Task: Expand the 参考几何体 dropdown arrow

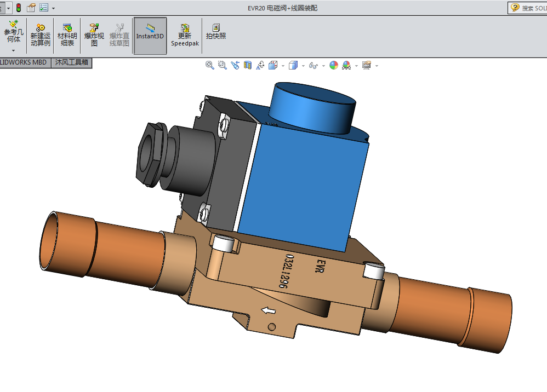Action: [x=13, y=50]
